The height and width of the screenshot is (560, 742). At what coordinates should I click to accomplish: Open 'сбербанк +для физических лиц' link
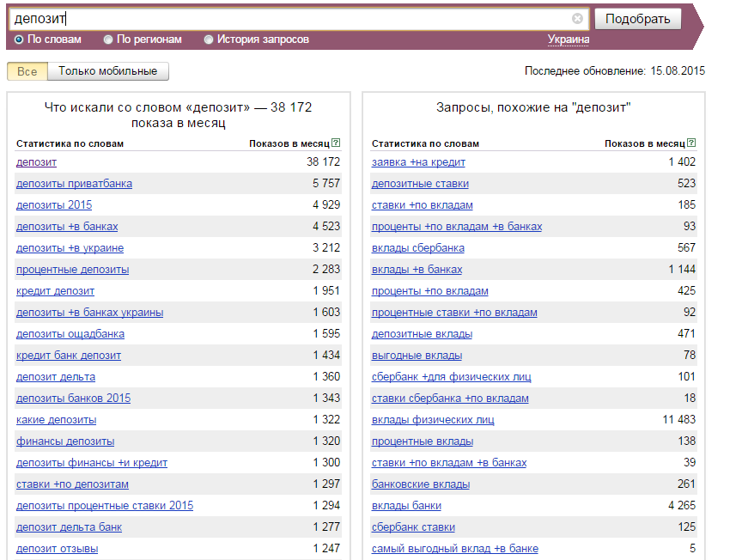pyautogui.click(x=452, y=377)
